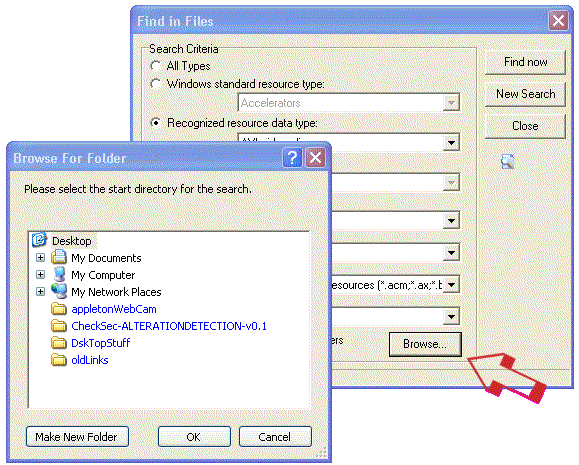The width and height of the screenshot is (579, 465).
Task: Click the Desktop icon in folder tree
Action: pos(39,240)
